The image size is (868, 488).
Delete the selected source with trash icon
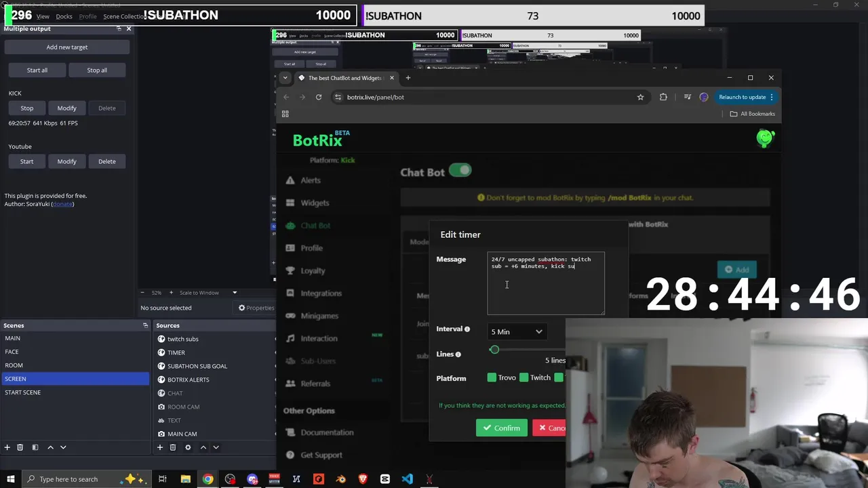(173, 447)
